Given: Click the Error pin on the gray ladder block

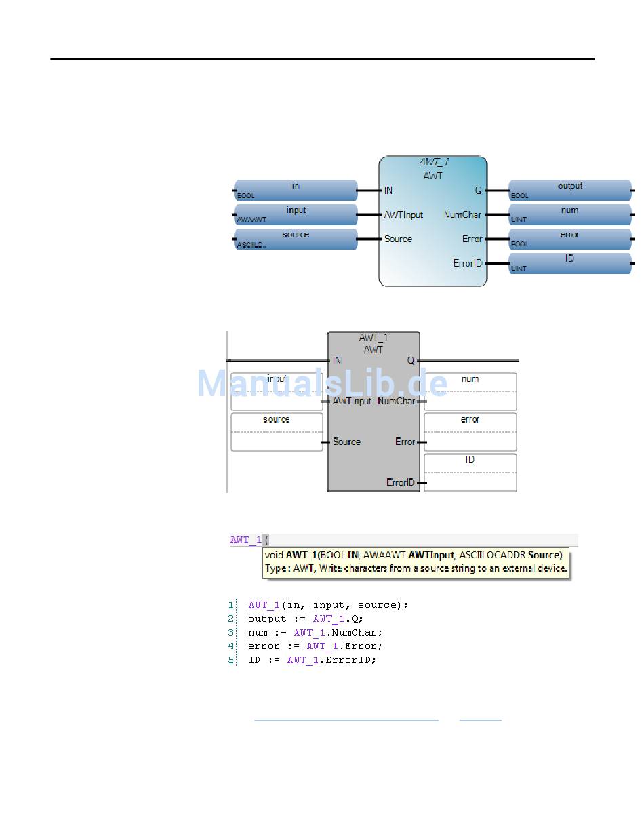Looking at the screenshot, I should pyautogui.click(x=405, y=442).
